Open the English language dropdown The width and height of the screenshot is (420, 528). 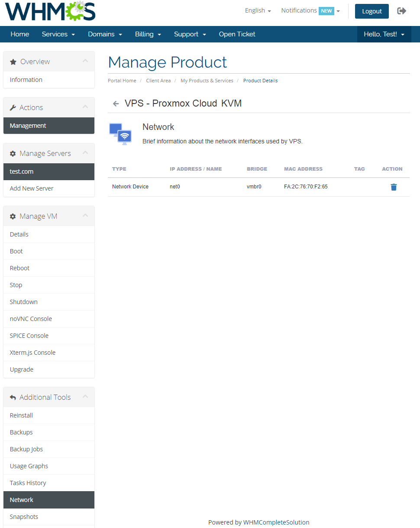(258, 11)
